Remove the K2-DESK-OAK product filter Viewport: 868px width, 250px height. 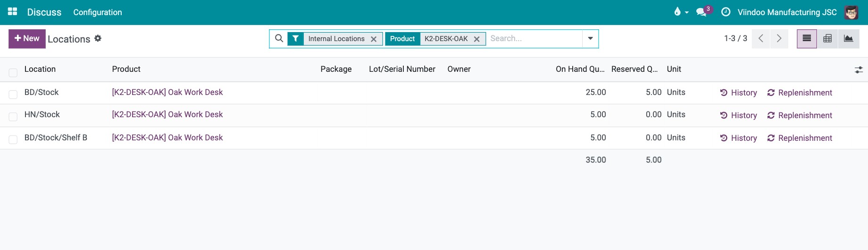[x=476, y=39]
